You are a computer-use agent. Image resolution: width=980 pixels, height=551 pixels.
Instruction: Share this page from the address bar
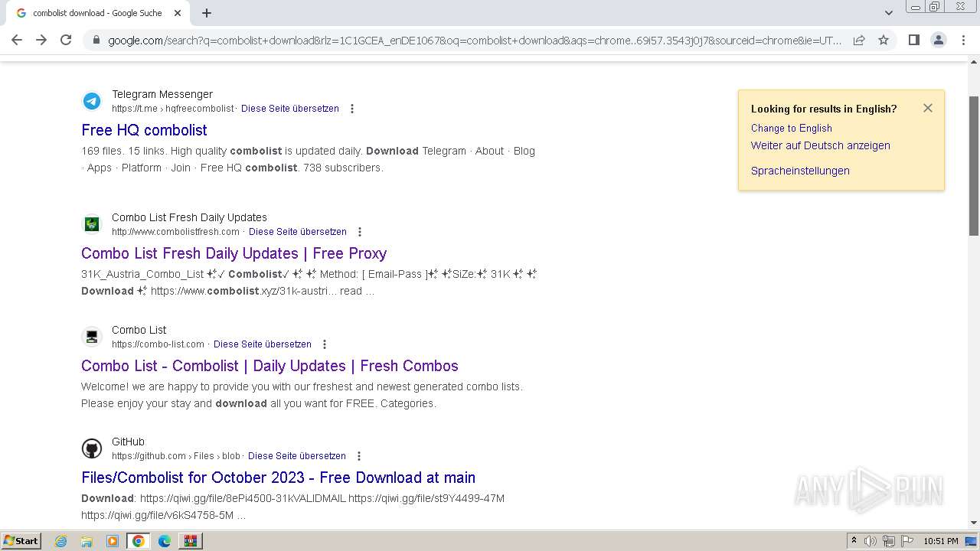[x=859, y=40]
